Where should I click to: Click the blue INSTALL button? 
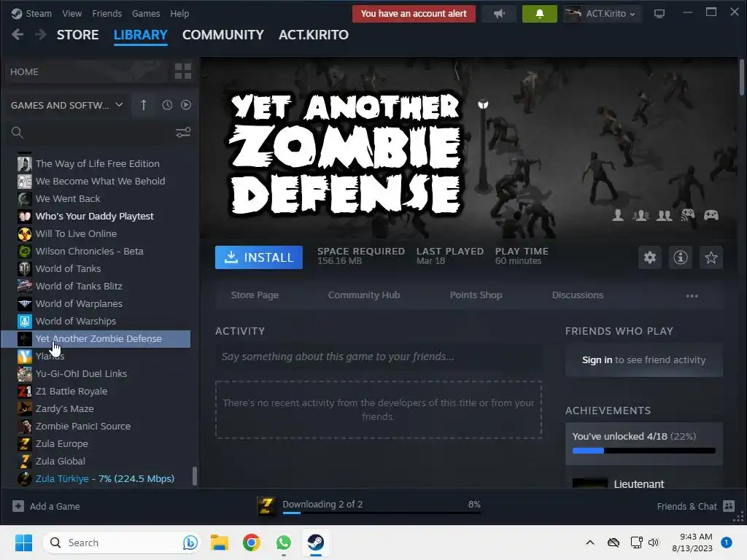(x=259, y=257)
